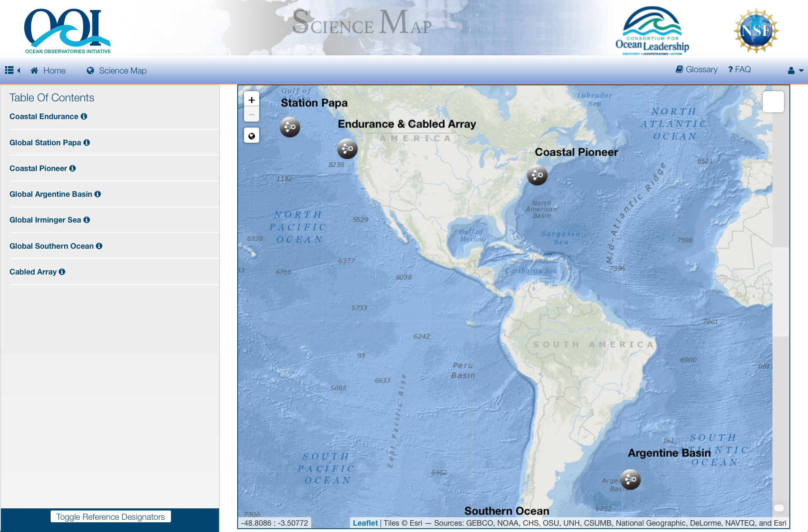Expand Global Southern Ocean entry
The image size is (808, 532).
(52, 246)
